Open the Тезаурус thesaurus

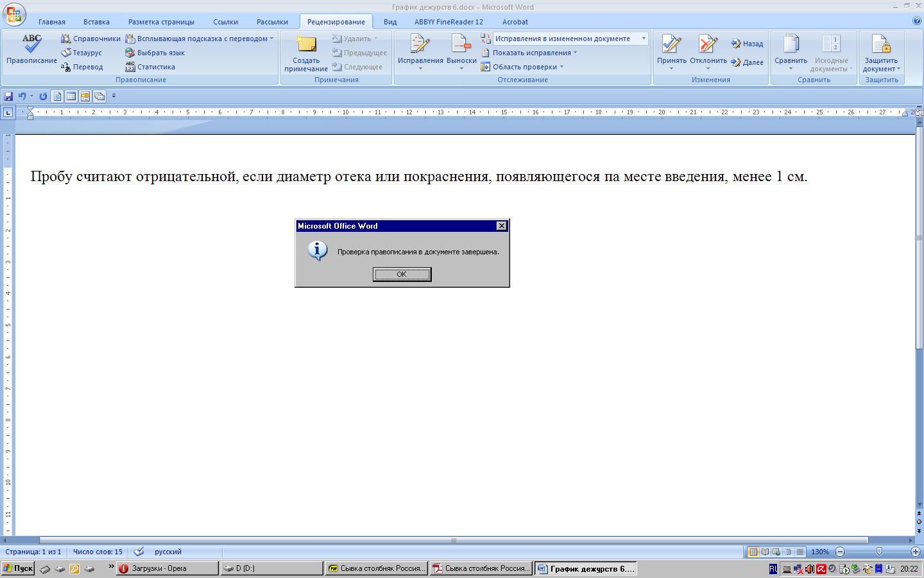[x=81, y=53]
